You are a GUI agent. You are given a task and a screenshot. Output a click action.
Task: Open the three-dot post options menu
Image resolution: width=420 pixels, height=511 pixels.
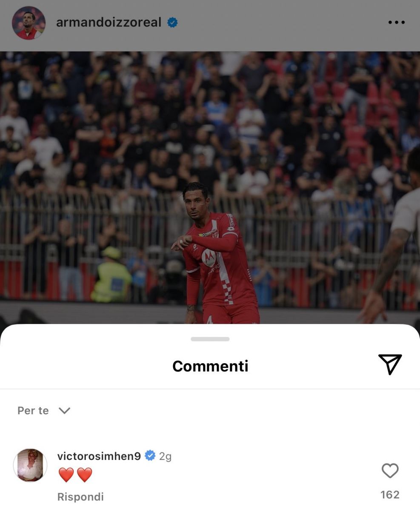(x=396, y=23)
